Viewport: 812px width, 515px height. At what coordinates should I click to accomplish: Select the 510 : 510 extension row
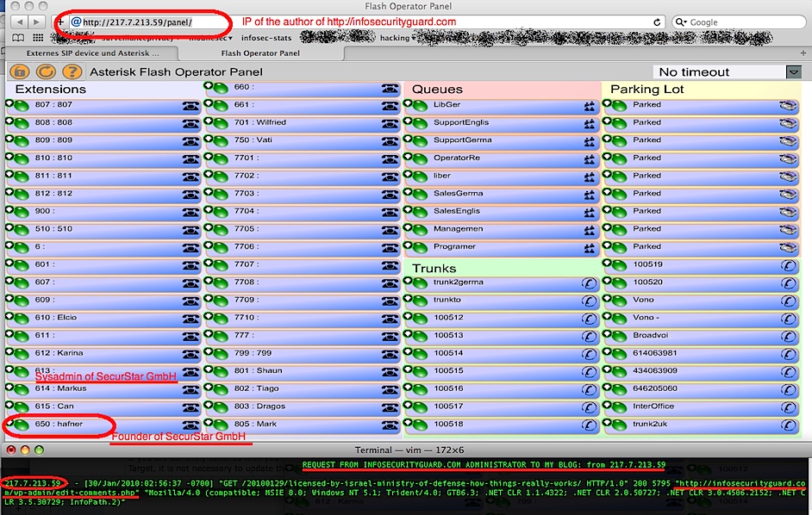[x=103, y=230]
